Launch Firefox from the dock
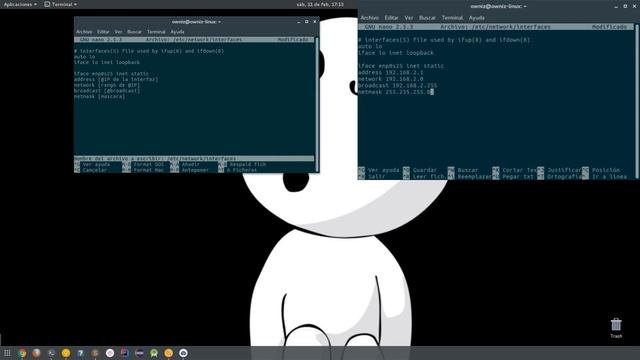 point(37,353)
